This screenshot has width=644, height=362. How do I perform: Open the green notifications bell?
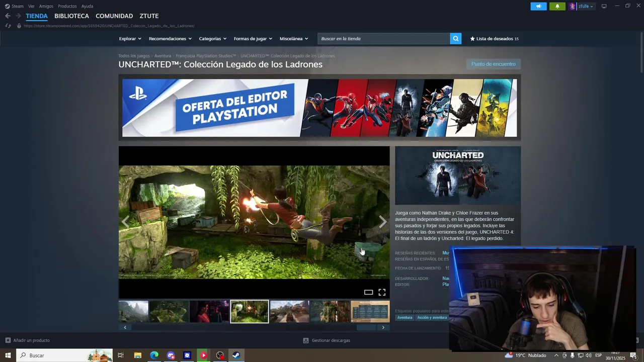pyautogui.click(x=557, y=7)
